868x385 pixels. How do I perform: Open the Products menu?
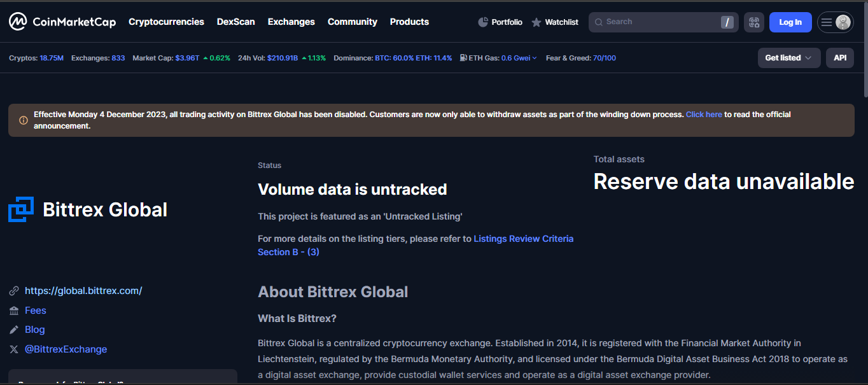point(409,22)
